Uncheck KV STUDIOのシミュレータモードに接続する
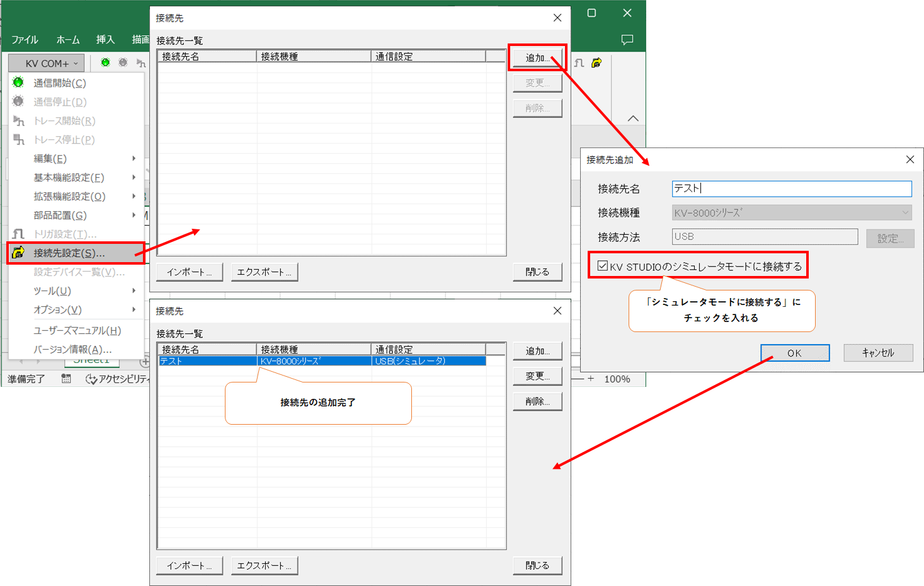This screenshot has height=586, width=924. pyautogui.click(x=602, y=265)
